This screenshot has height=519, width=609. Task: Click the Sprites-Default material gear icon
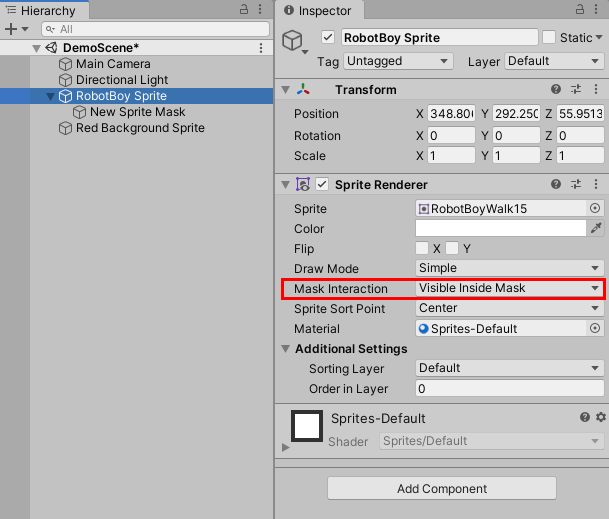click(x=600, y=417)
